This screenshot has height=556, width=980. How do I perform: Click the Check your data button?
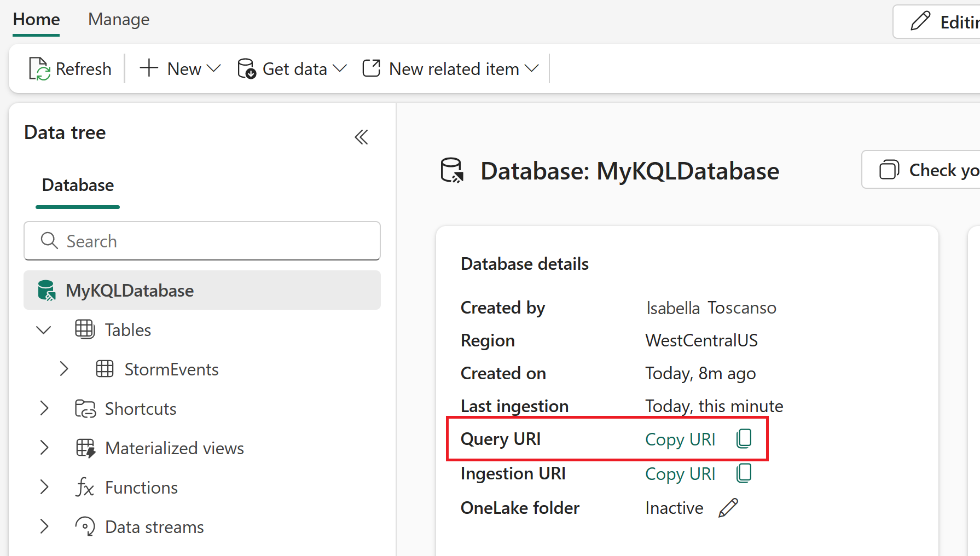[x=930, y=170]
